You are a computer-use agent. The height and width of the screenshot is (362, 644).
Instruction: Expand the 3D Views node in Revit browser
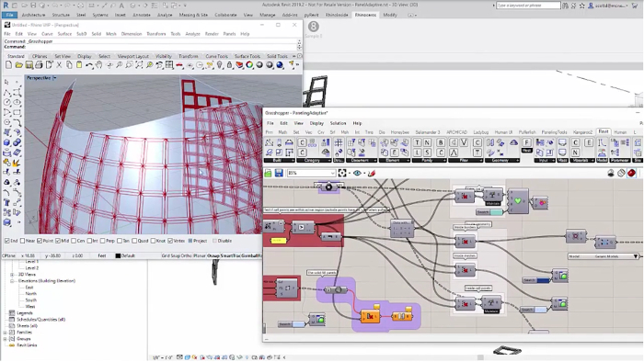[12, 275]
